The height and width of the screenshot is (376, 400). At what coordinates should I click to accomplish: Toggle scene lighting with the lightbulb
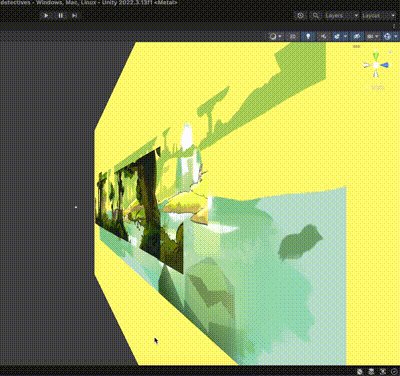[x=308, y=36]
